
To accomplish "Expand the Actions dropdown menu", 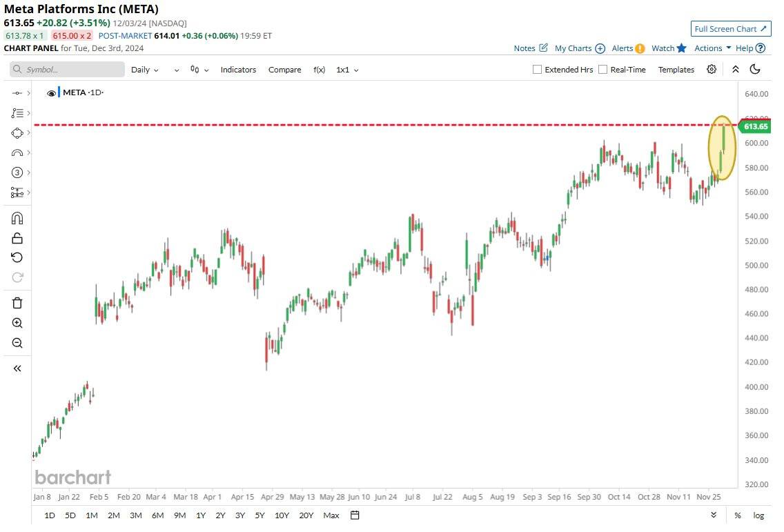I will (x=712, y=48).
